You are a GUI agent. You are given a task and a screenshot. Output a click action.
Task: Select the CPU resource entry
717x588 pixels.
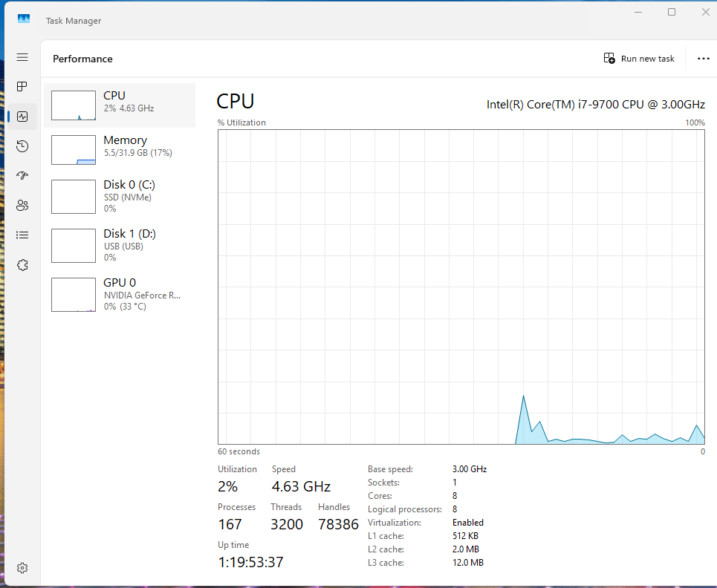pos(120,105)
